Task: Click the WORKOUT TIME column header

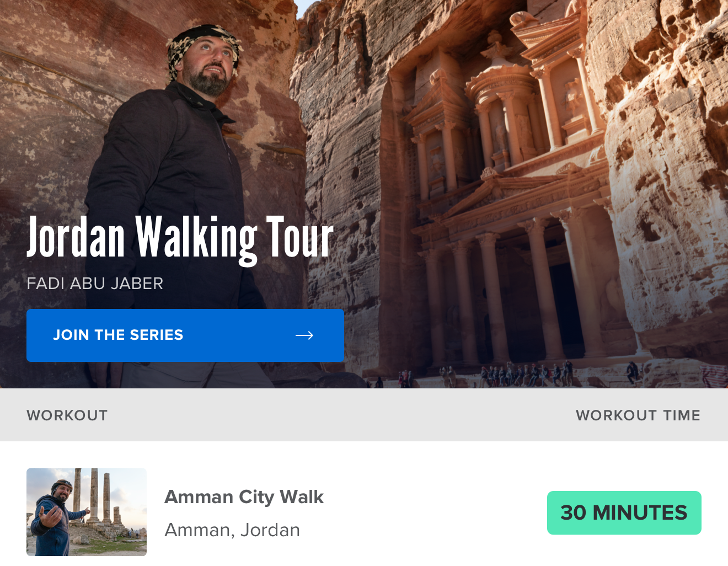Action: pyautogui.click(x=638, y=415)
